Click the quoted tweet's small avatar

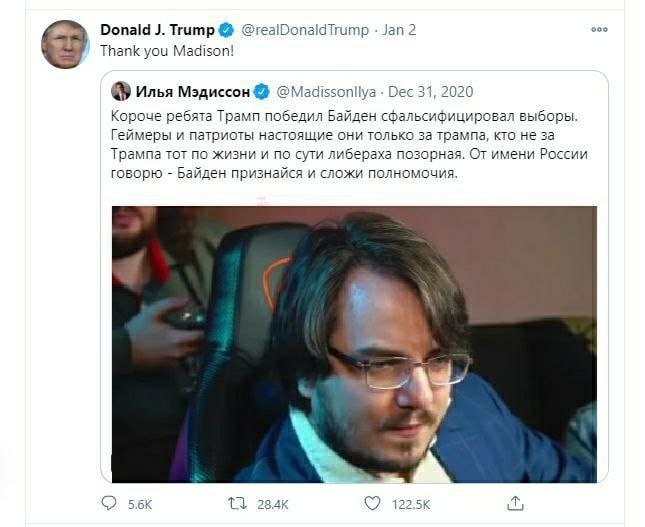click(121, 91)
